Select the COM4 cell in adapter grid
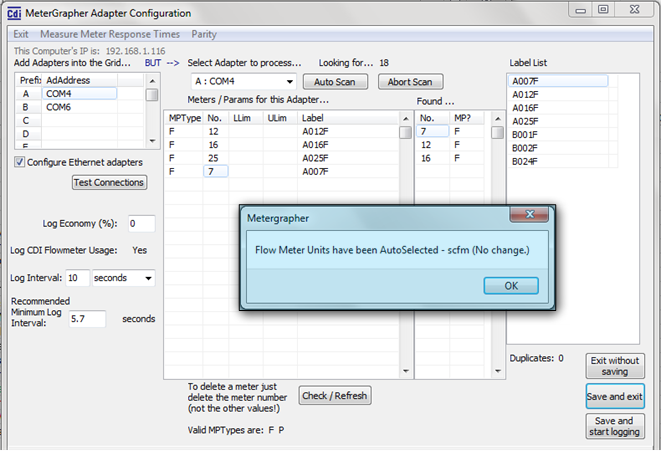The height and width of the screenshot is (451, 662). (x=79, y=94)
